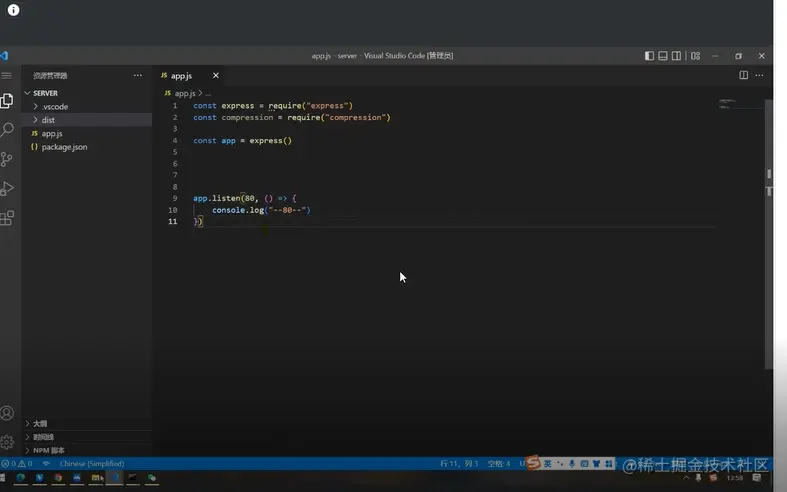Open app.js in the file explorer

pyautogui.click(x=86, y=134)
